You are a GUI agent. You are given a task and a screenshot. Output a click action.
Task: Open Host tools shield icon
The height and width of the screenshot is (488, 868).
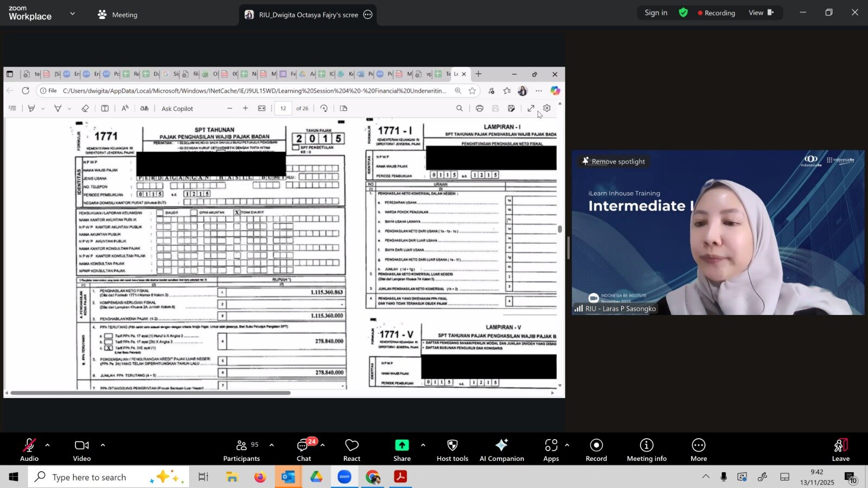452,450
